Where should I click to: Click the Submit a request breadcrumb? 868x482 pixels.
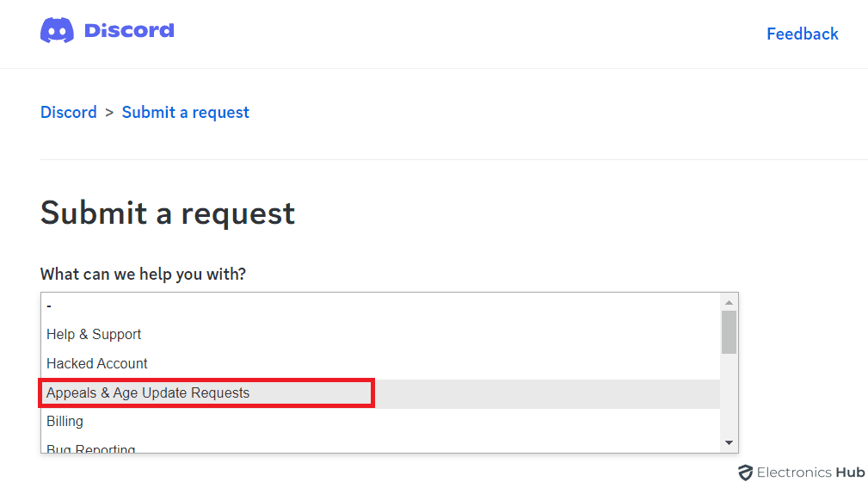[185, 112]
